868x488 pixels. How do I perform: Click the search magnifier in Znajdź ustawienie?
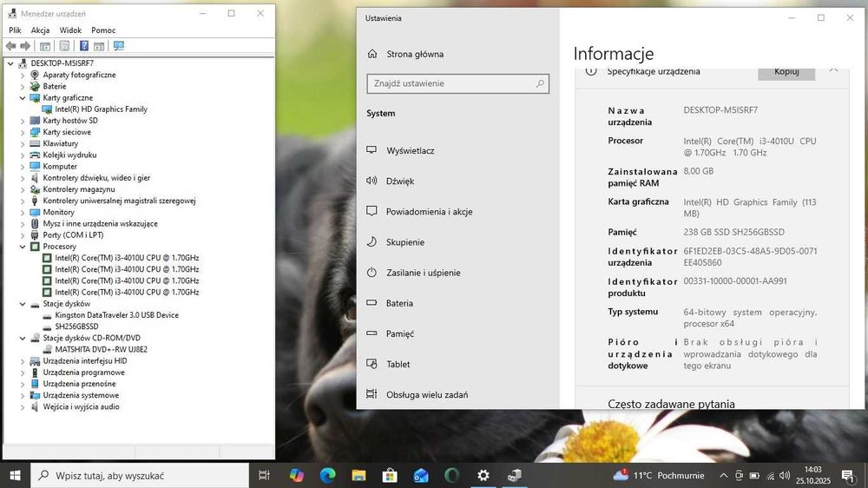540,83
